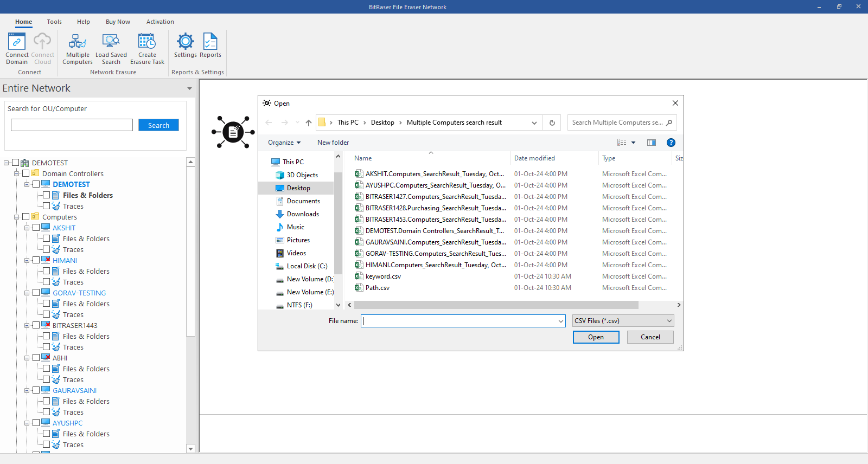Open the Entire Network dropdown arrow
Viewport: 868px width, 464px height.
[189, 88]
